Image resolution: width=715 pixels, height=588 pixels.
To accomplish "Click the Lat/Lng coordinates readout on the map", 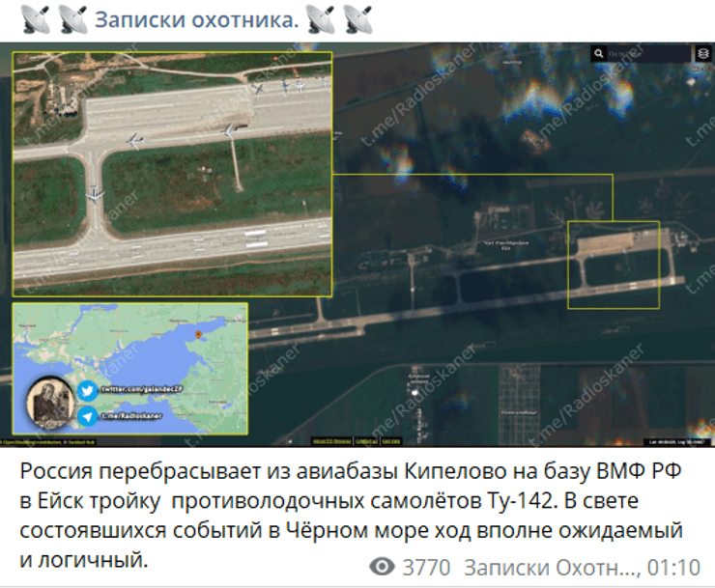I will [x=679, y=441].
